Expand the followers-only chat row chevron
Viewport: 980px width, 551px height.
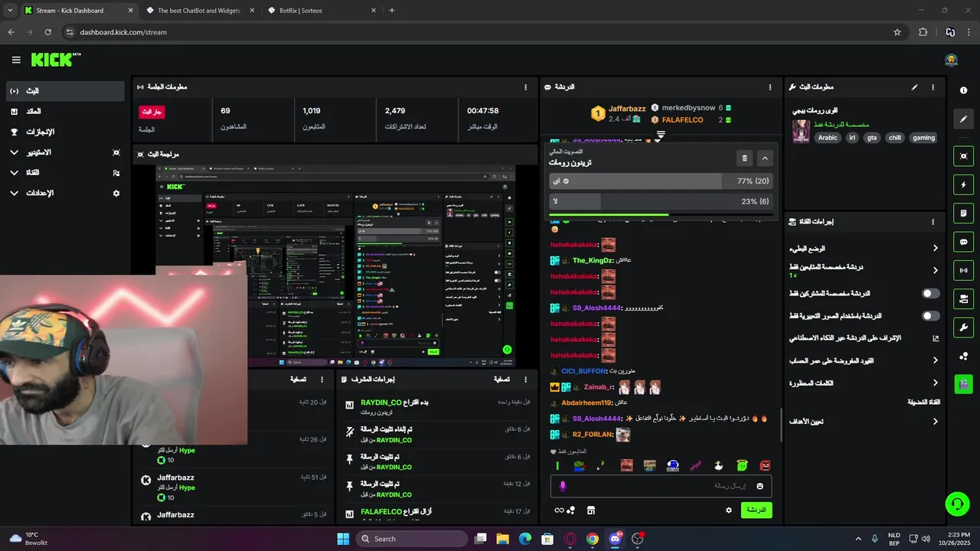935,270
